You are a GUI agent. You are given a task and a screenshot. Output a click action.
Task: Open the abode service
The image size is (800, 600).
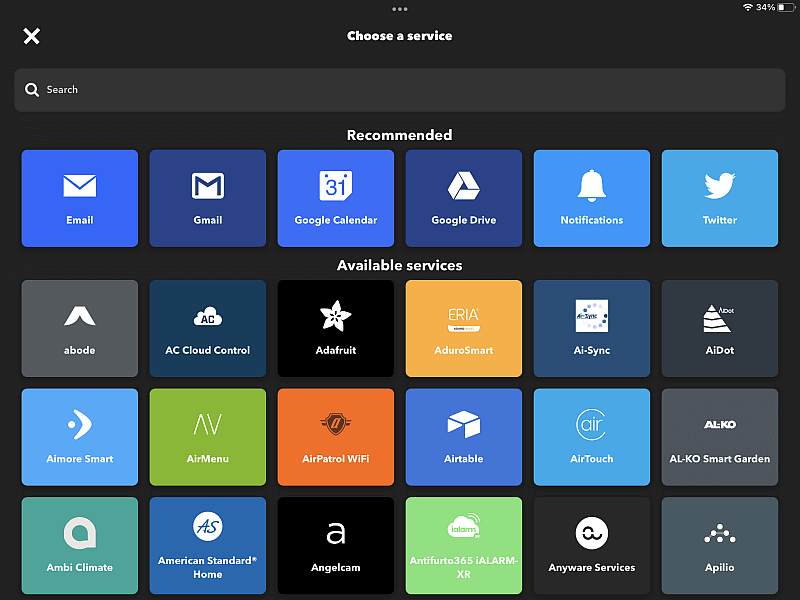[x=80, y=329]
